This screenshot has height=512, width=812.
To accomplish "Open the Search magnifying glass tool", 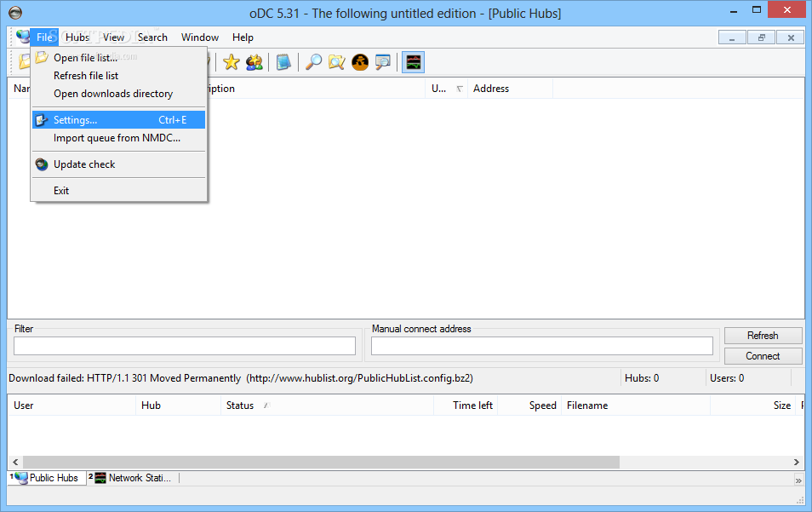I will tap(313, 62).
